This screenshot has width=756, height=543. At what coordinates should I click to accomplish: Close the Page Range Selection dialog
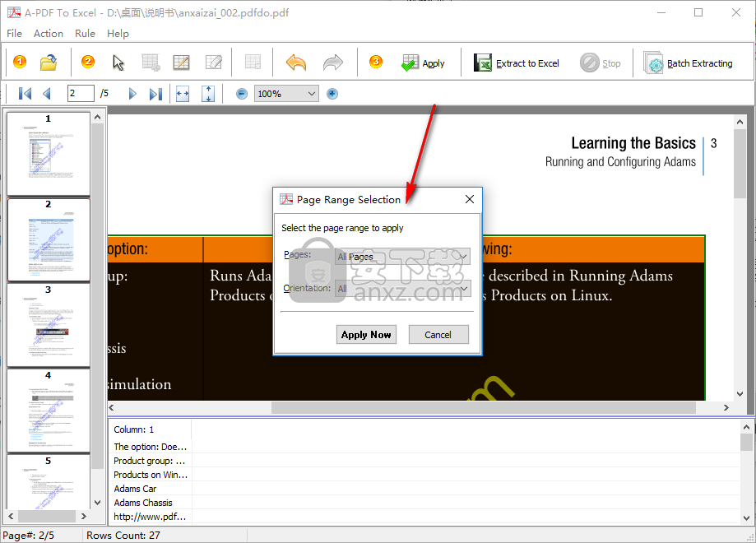point(470,199)
